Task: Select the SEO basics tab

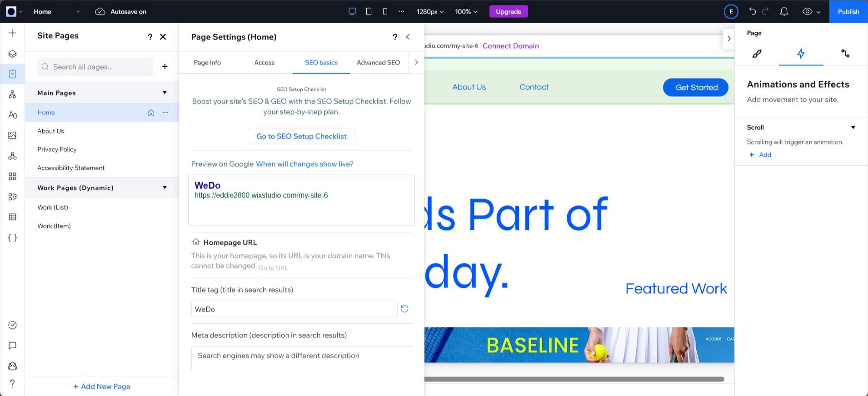Action: coord(321,63)
